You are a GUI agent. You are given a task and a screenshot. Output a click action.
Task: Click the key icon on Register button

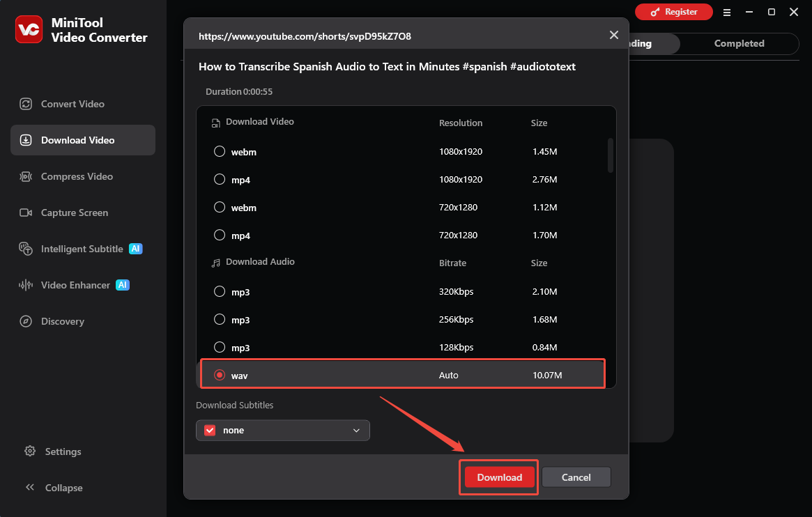point(655,12)
